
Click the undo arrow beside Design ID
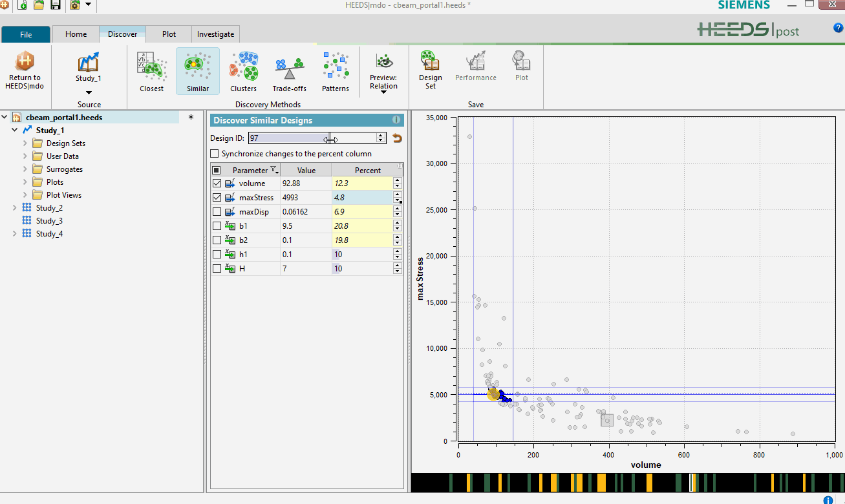(x=397, y=138)
